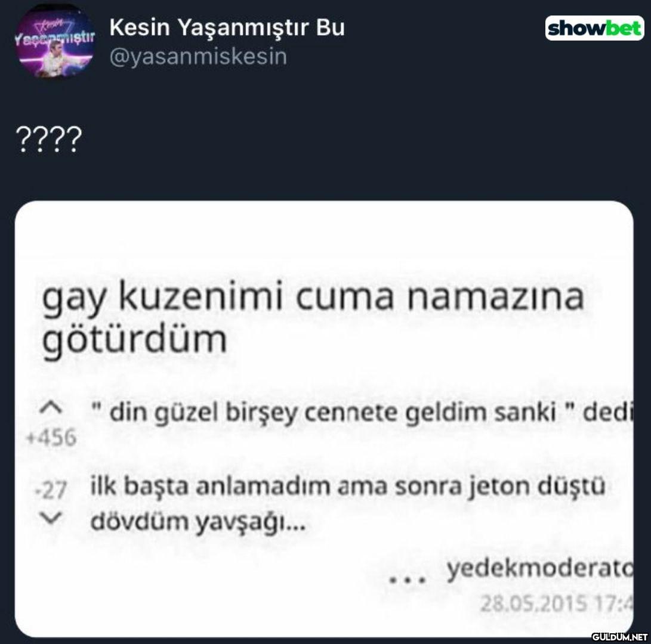Open the Kesin Yaşanmıştır Bu display name

pos(227,28)
